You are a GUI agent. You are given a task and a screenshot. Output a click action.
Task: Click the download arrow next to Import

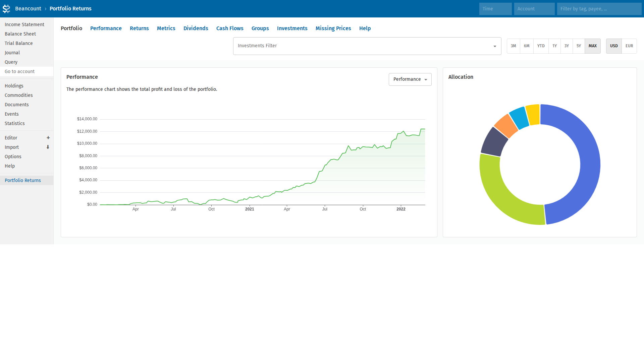[x=48, y=147]
